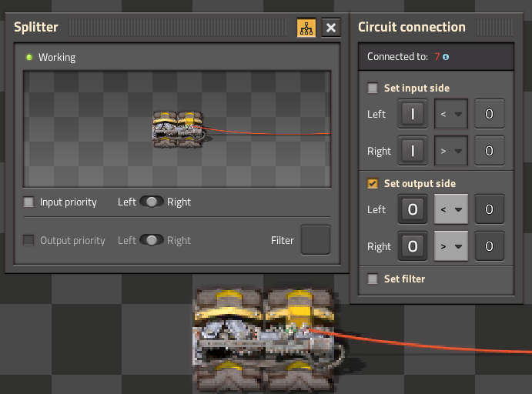Image resolution: width=532 pixels, height=394 pixels.
Task: Enable the Set filter checkbox
Action: pyautogui.click(x=373, y=279)
